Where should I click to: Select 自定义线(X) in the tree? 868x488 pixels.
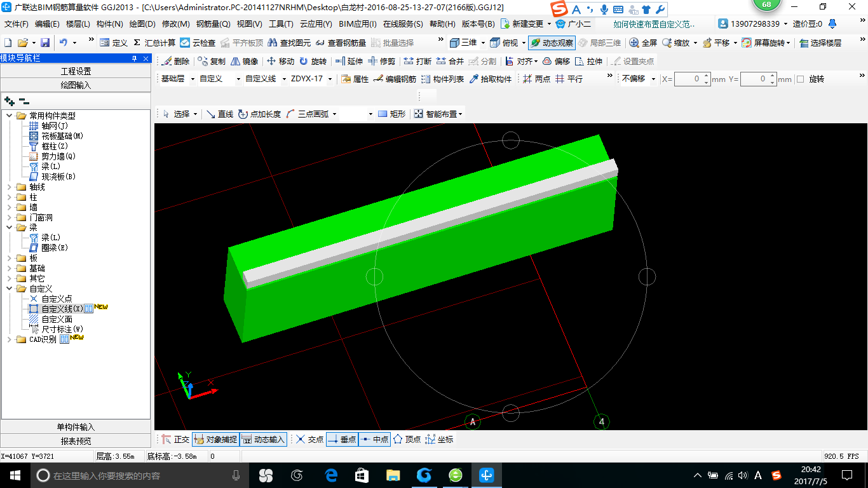(x=62, y=309)
